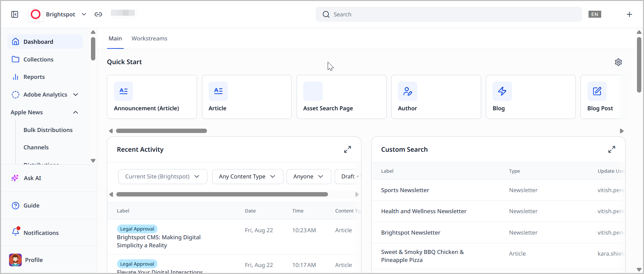Screen dimensions: 644x274
Task: Expand the Adobe Analytics chevron
Action: coord(76,95)
